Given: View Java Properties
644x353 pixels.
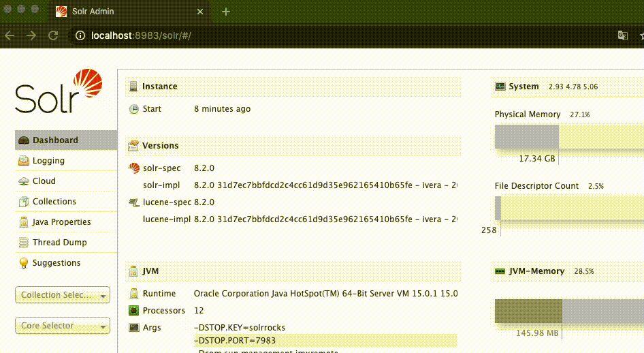Looking at the screenshot, I should click(66, 222).
